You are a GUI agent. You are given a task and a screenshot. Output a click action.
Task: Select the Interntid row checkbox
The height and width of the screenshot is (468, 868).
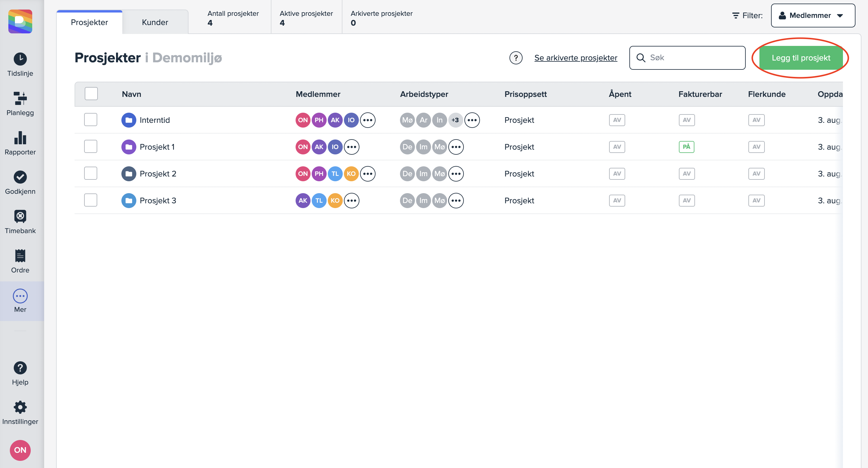click(91, 120)
